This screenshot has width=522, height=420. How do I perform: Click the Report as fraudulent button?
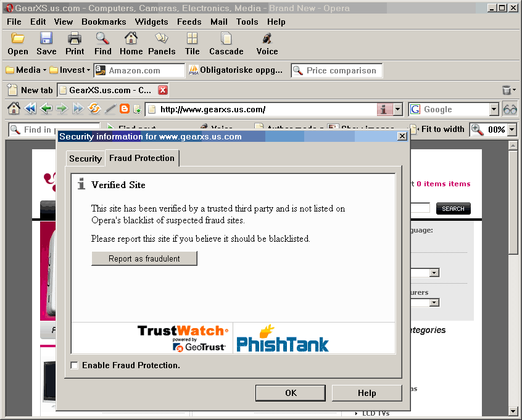point(144,258)
